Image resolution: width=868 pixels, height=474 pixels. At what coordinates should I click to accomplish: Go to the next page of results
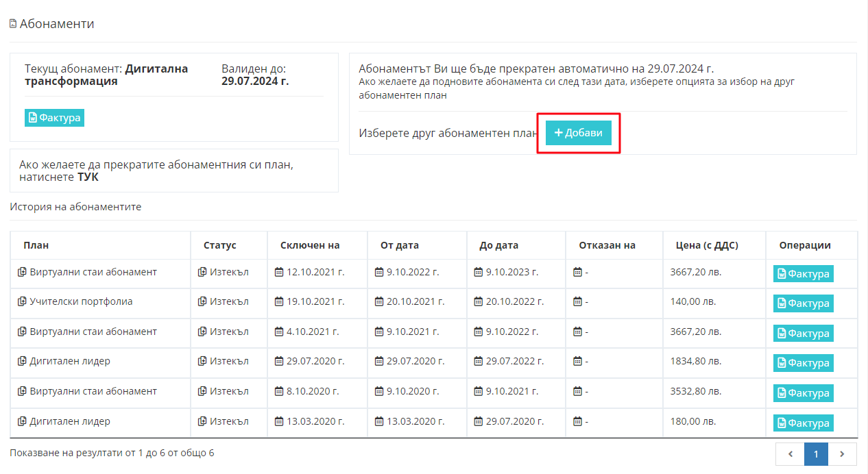(x=843, y=453)
